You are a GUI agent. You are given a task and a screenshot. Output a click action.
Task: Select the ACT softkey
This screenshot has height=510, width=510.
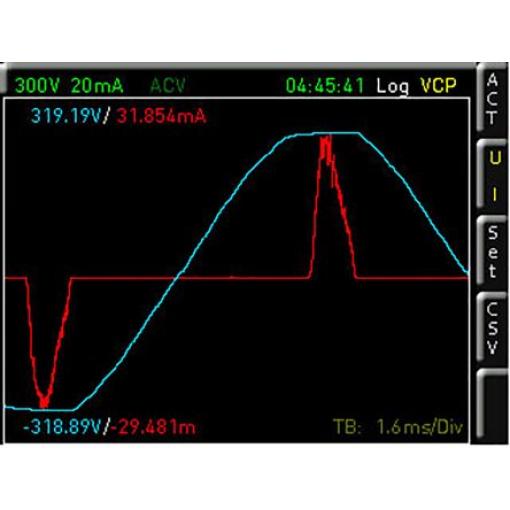[x=492, y=98]
